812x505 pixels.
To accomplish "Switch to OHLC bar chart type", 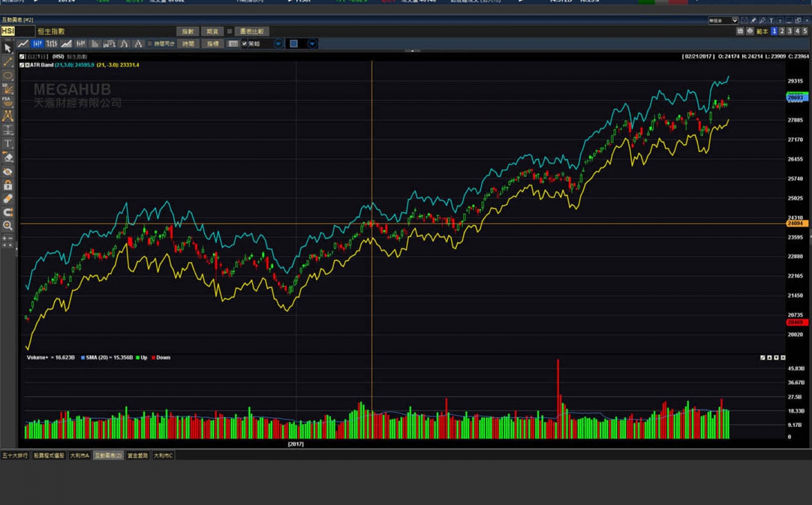I will 52,44.
